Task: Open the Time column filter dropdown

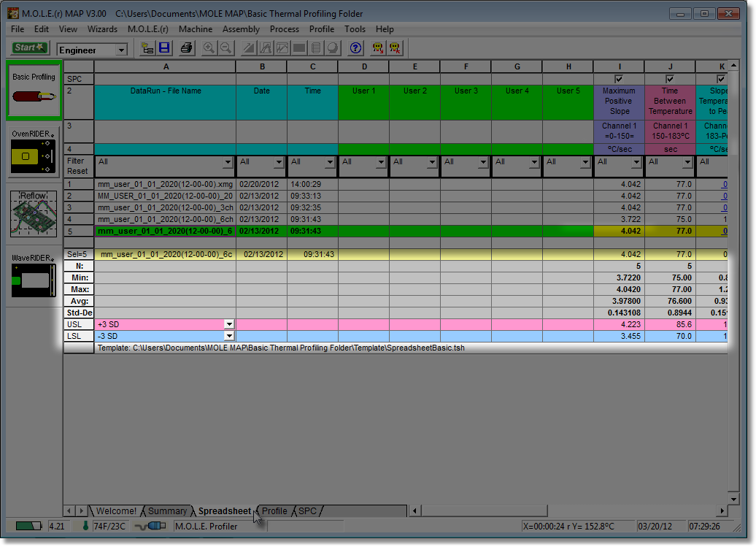Action: pyautogui.click(x=331, y=163)
